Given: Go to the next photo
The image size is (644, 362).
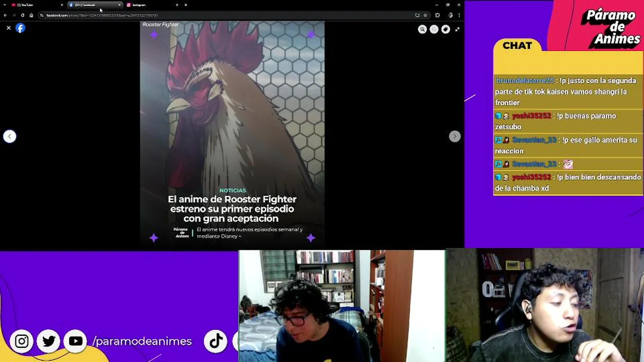Looking at the screenshot, I should pos(454,136).
